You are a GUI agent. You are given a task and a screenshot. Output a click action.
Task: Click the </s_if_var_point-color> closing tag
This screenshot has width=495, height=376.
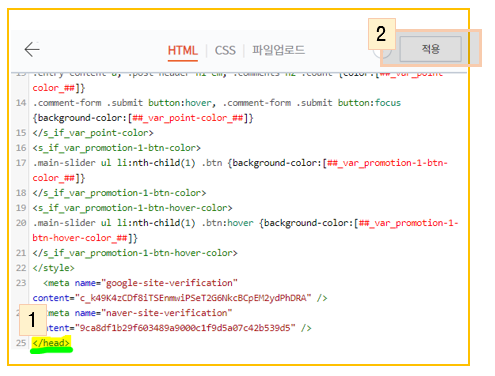[x=93, y=133]
